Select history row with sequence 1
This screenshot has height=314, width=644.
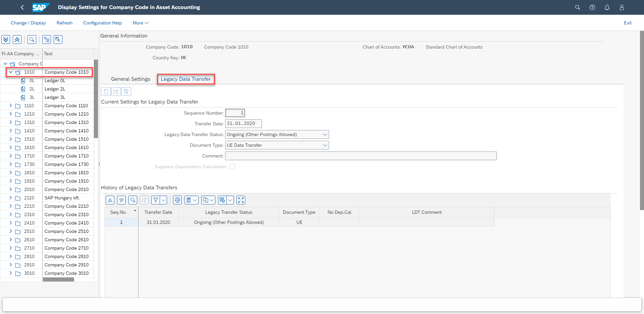pos(121,222)
